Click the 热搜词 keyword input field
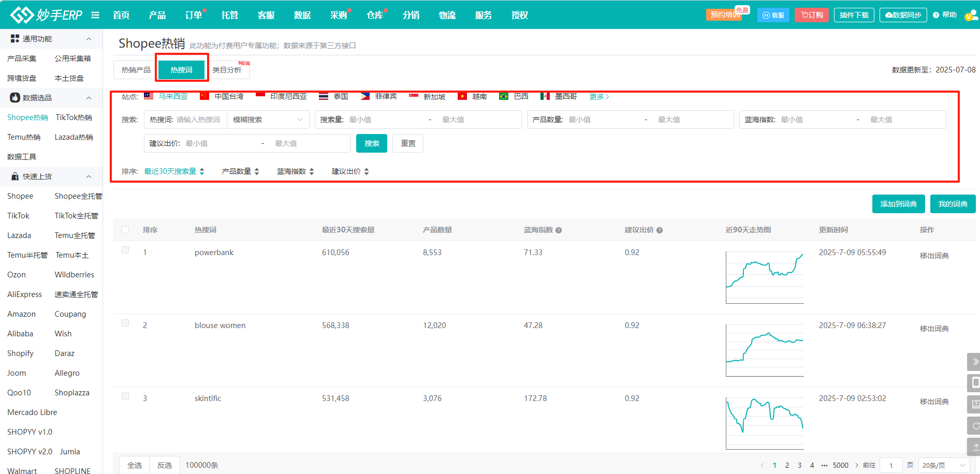The height and width of the screenshot is (474, 980). click(x=199, y=120)
